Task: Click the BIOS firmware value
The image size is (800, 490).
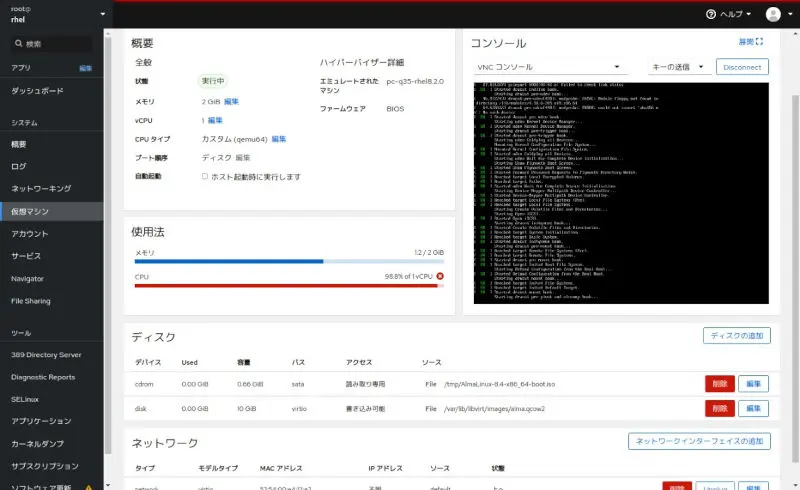Action: tap(395, 109)
